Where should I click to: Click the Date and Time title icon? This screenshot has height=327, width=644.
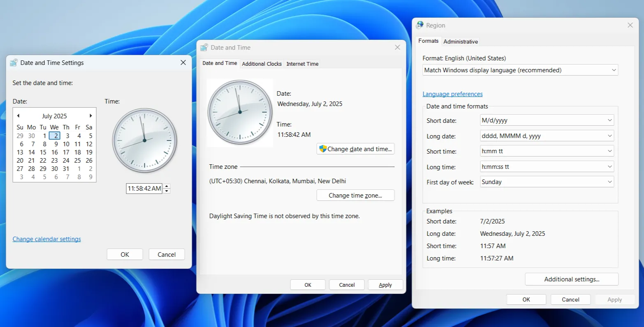click(204, 48)
